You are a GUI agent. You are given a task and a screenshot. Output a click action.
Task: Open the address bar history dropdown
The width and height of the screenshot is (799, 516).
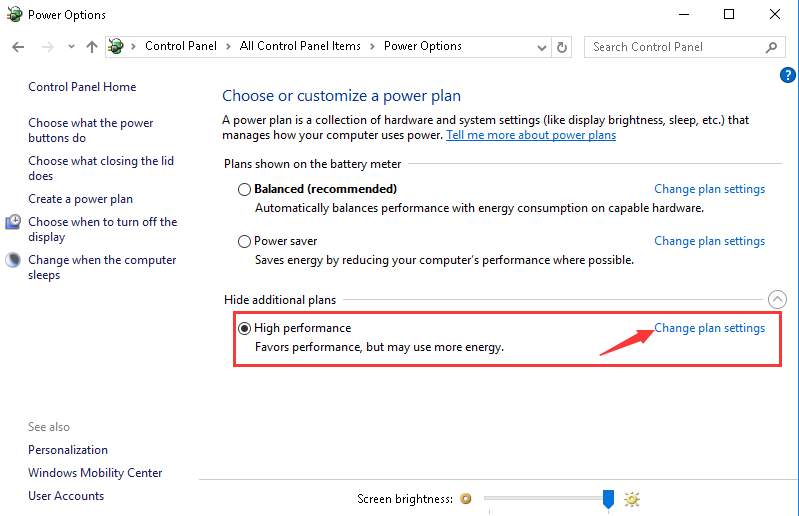click(542, 46)
